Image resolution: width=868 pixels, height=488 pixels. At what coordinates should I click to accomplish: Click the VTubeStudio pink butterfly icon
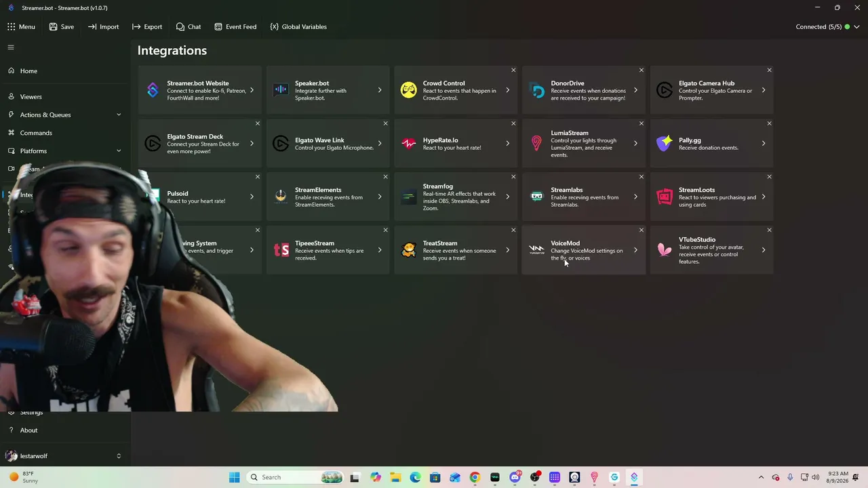(x=665, y=250)
